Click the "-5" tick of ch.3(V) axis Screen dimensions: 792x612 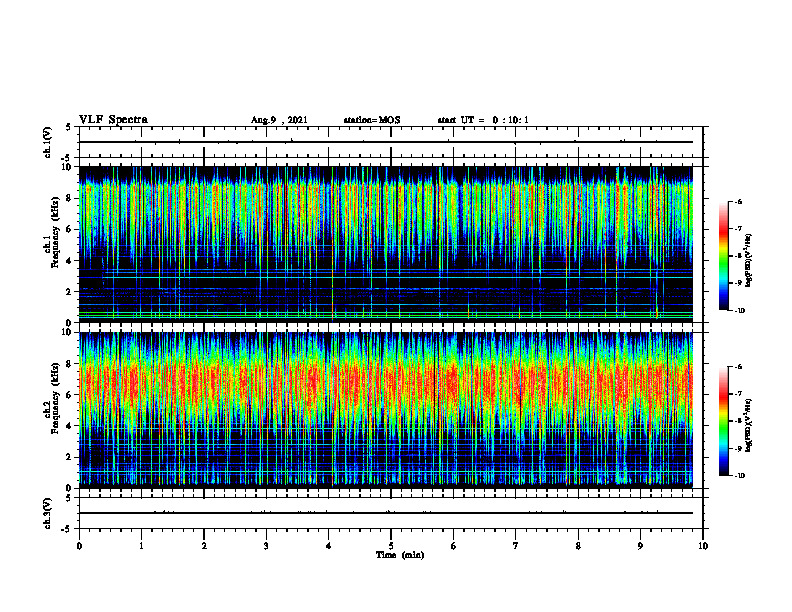tap(67, 529)
